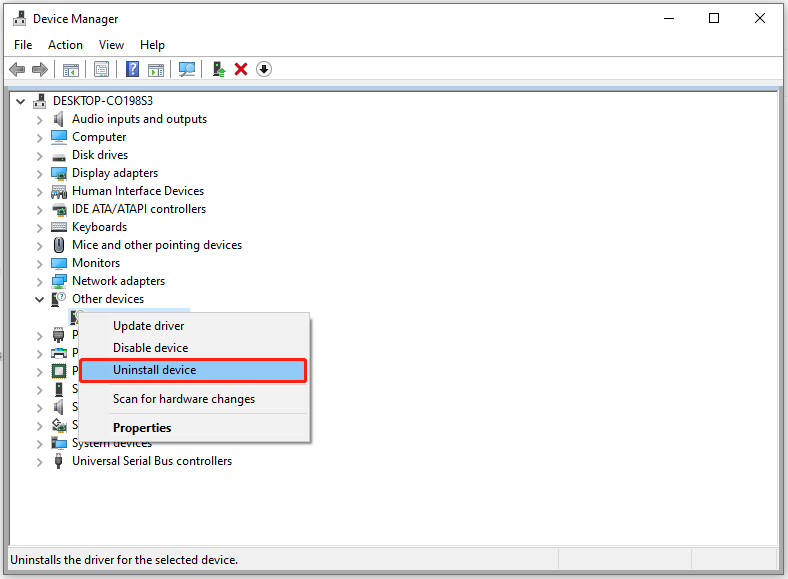Image resolution: width=788 pixels, height=579 pixels.
Task: Expand the Display adapters category
Action: [39, 174]
